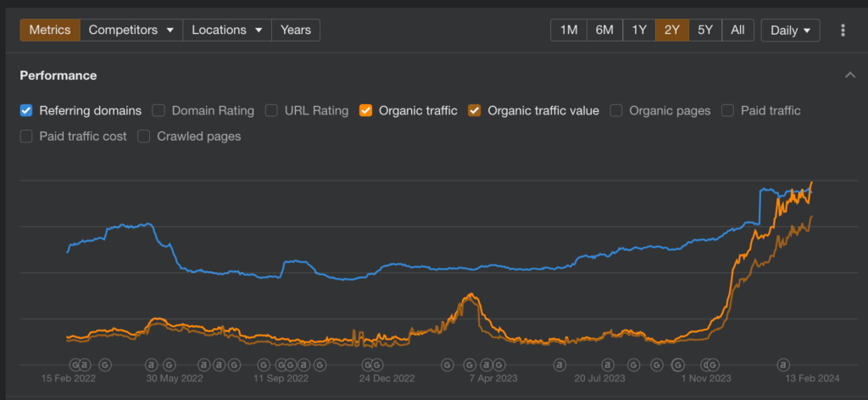Set the date range to 5Y

(705, 30)
